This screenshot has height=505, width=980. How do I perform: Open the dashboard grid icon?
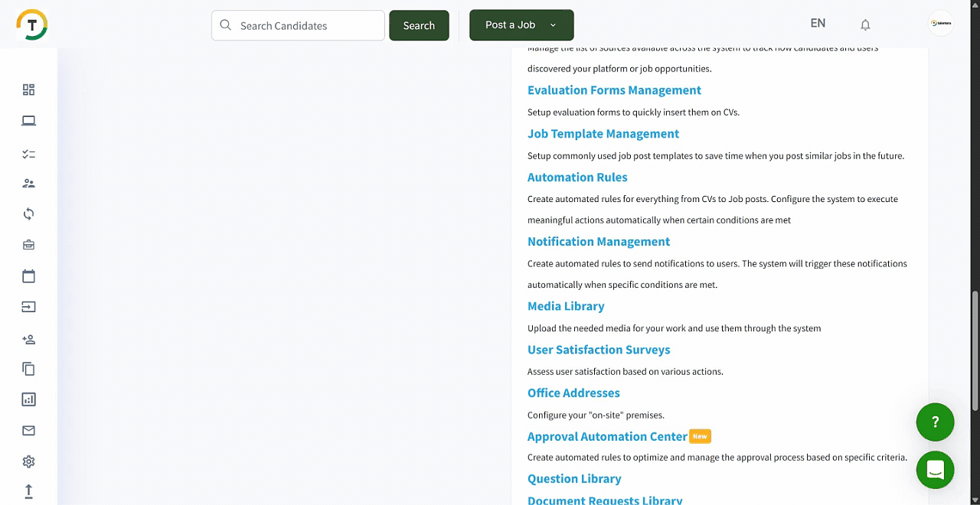(x=28, y=90)
